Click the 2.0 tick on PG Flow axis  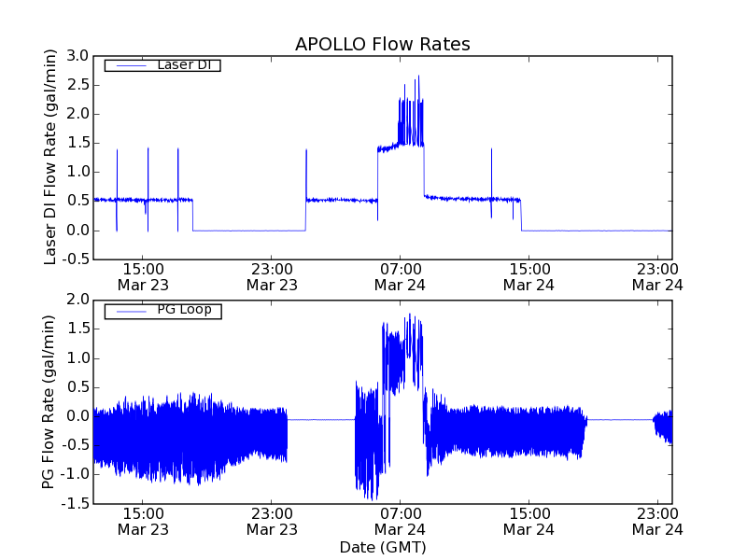(x=78, y=300)
